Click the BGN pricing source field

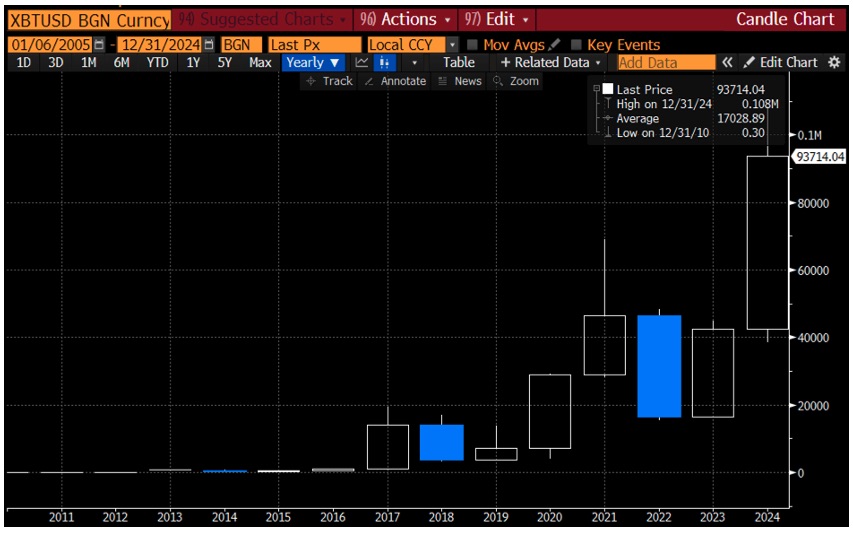pos(241,45)
